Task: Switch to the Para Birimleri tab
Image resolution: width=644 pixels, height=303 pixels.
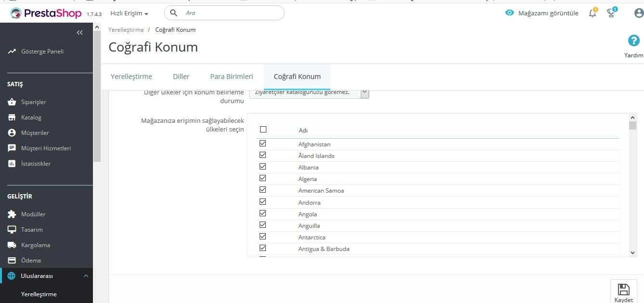Action: click(x=231, y=77)
